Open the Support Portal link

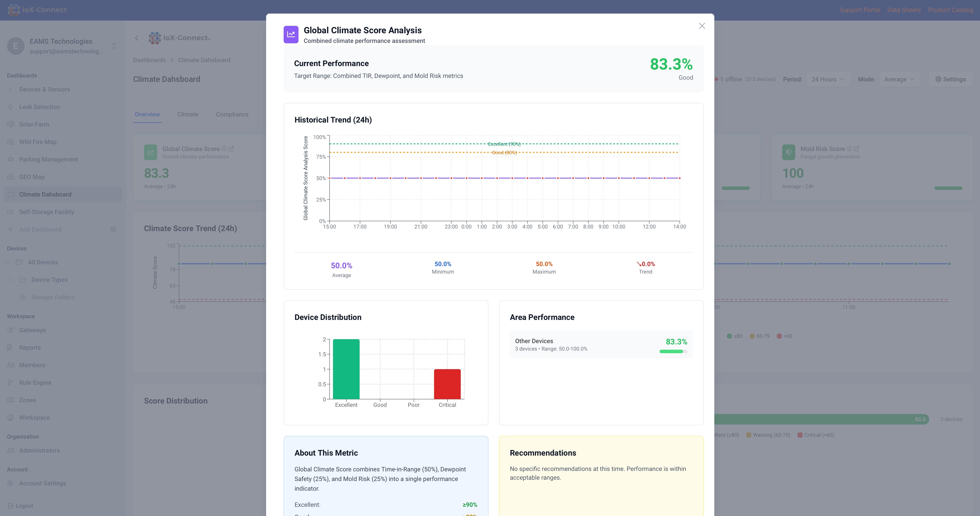pyautogui.click(x=859, y=10)
